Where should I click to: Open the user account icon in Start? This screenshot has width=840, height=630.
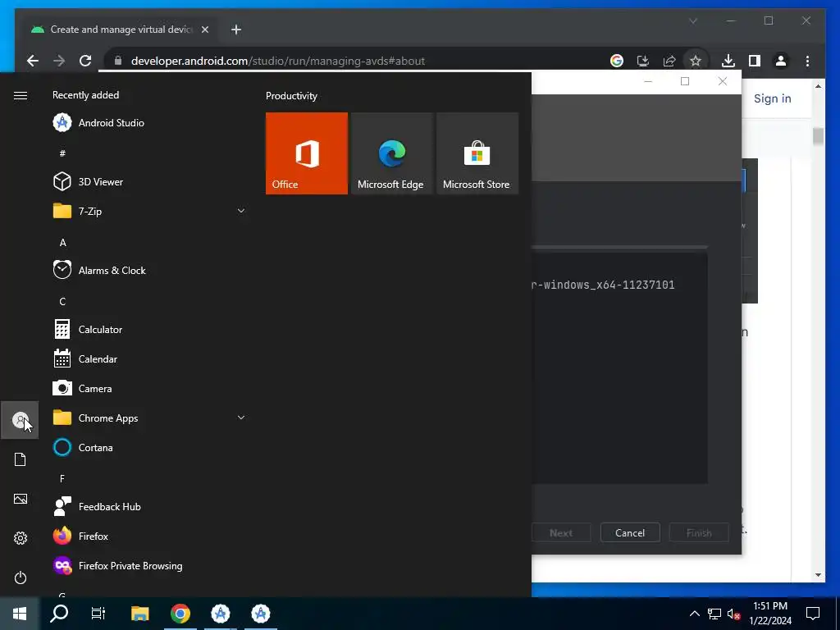click(x=20, y=420)
